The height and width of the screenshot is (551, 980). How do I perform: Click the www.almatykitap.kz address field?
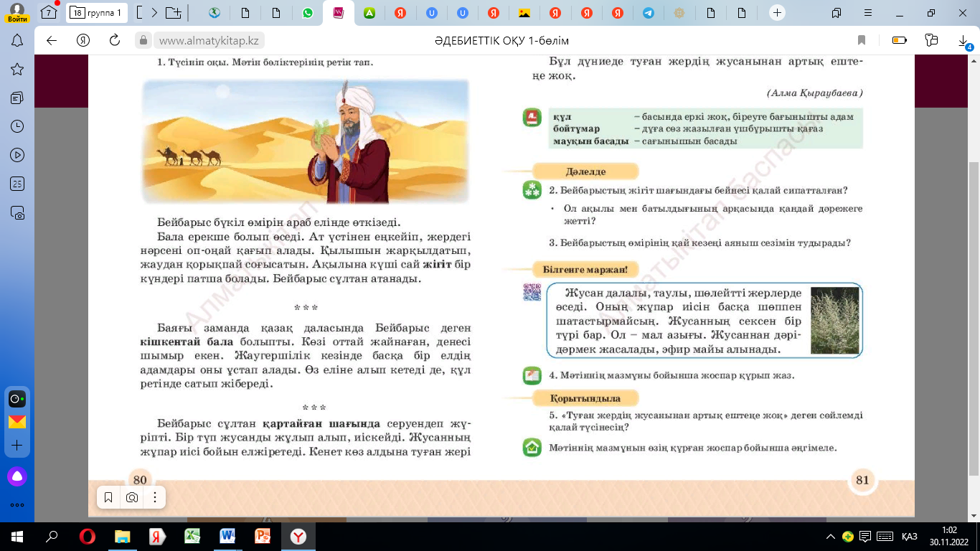click(209, 40)
